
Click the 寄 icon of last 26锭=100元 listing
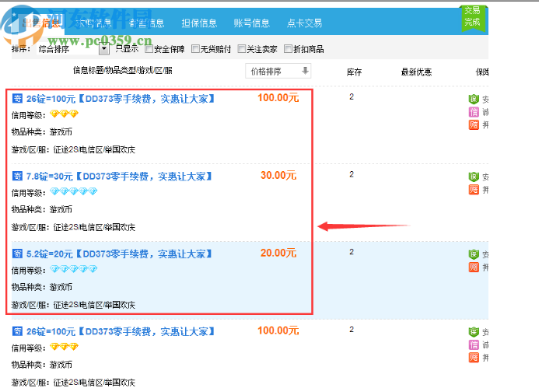pos(18,331)
